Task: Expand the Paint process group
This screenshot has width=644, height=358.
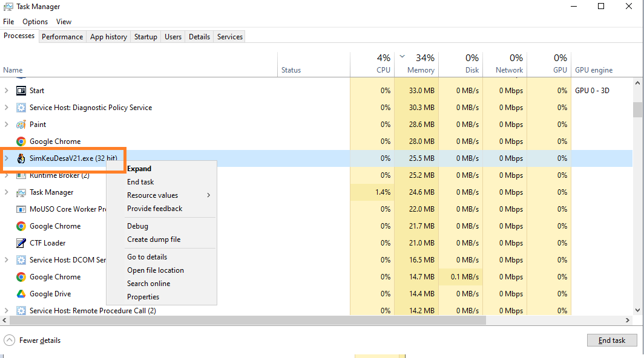Action: [x=7, y=125]
